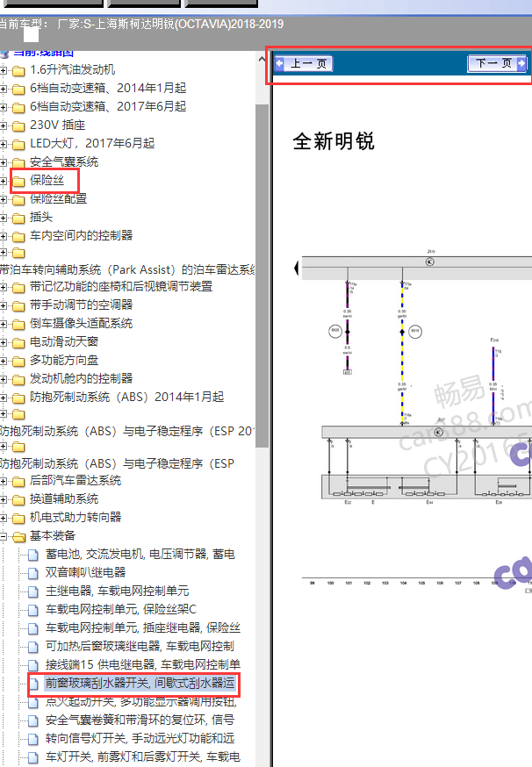532x767 pixels.
Task: Select 换道辅助系统 tree label
Action: (64, 499)
